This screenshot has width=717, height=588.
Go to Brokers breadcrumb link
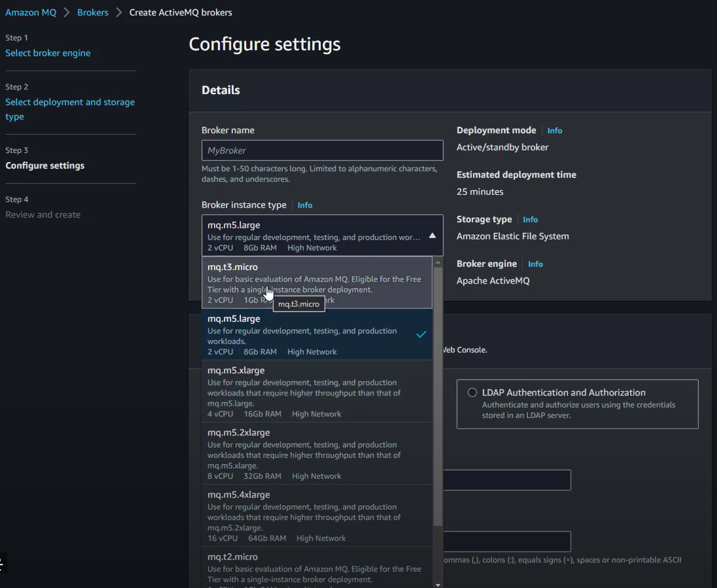92,12
